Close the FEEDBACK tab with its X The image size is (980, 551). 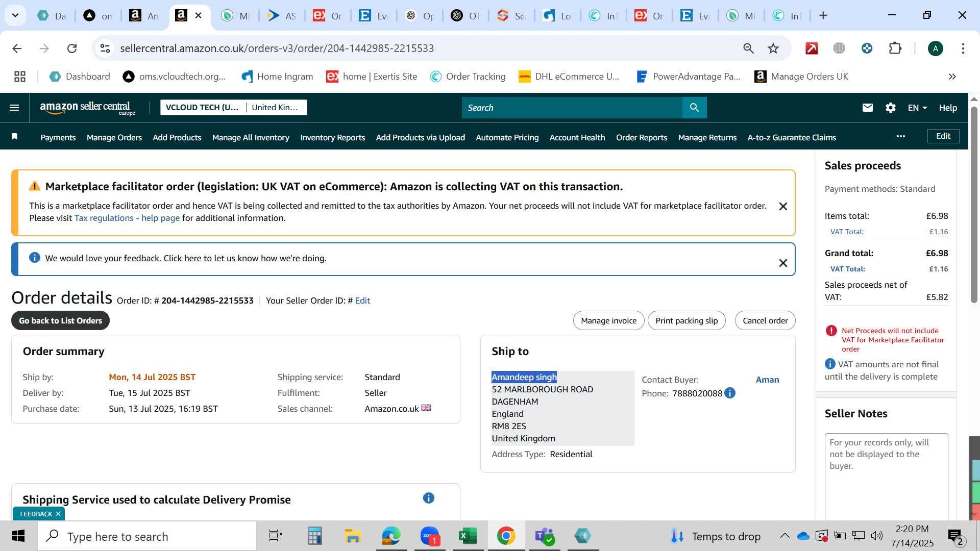point(58,514)
